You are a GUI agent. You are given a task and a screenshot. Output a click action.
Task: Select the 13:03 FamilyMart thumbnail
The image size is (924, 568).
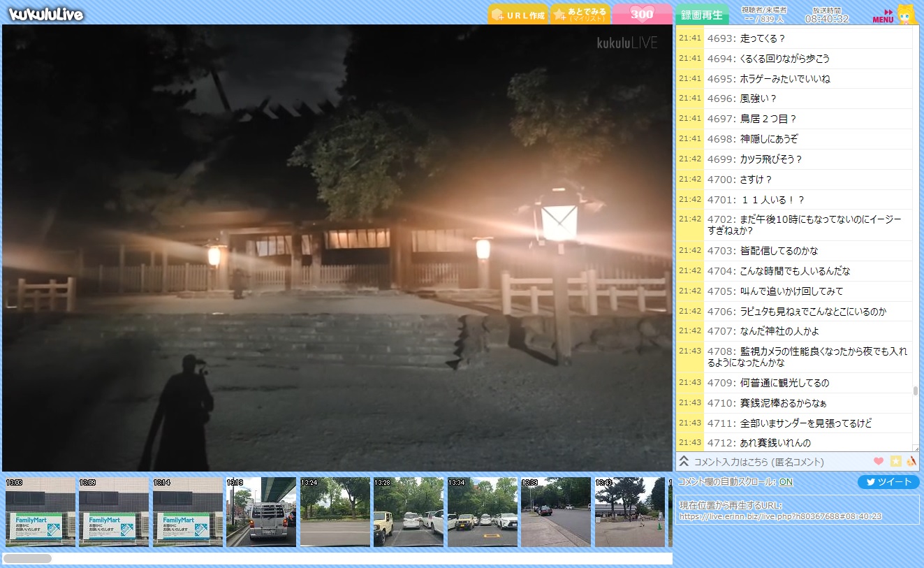coord(40,511)
